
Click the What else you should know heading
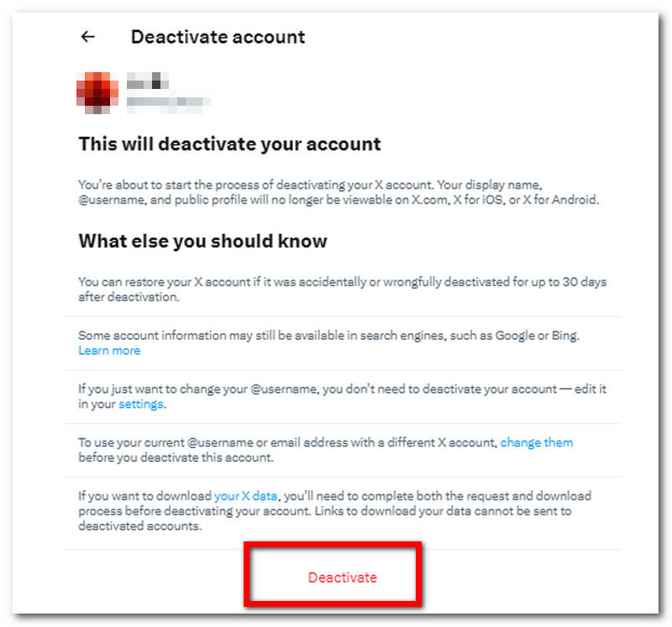click(x=202, y=242)
